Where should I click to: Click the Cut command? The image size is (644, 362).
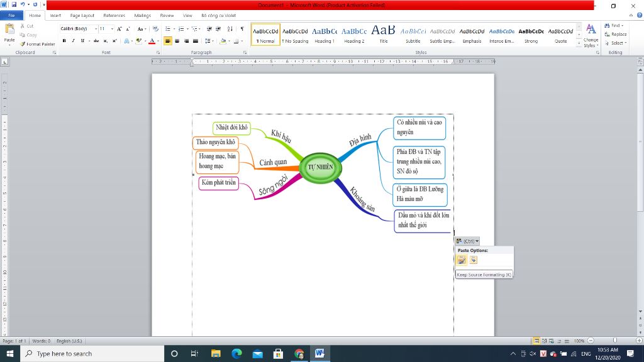pos(27,26)
